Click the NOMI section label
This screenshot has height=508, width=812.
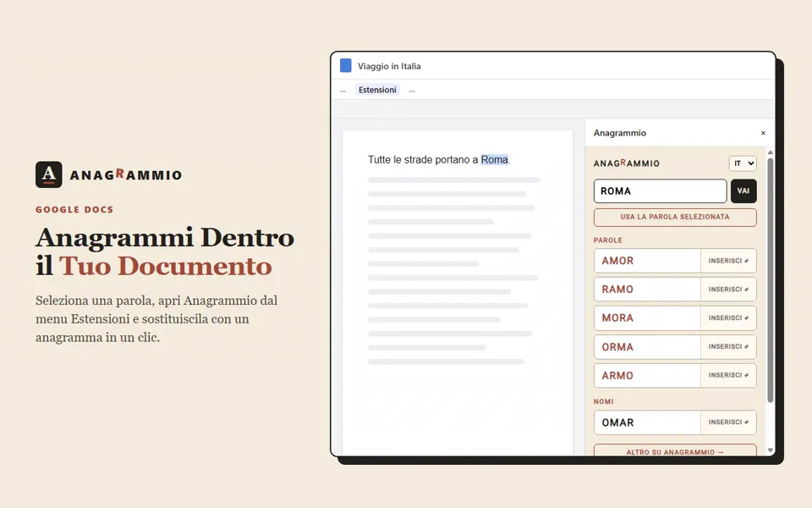(603, 401)
